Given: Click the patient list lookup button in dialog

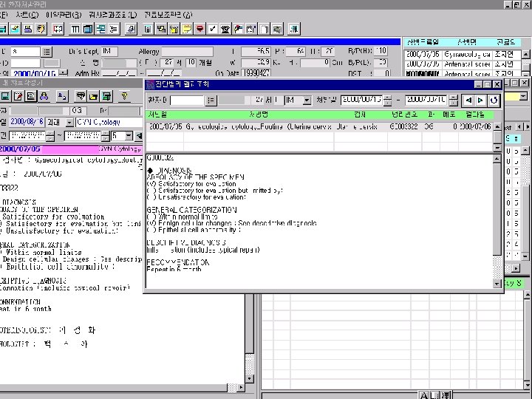Looking at the screenshot, I should point(211,100).
